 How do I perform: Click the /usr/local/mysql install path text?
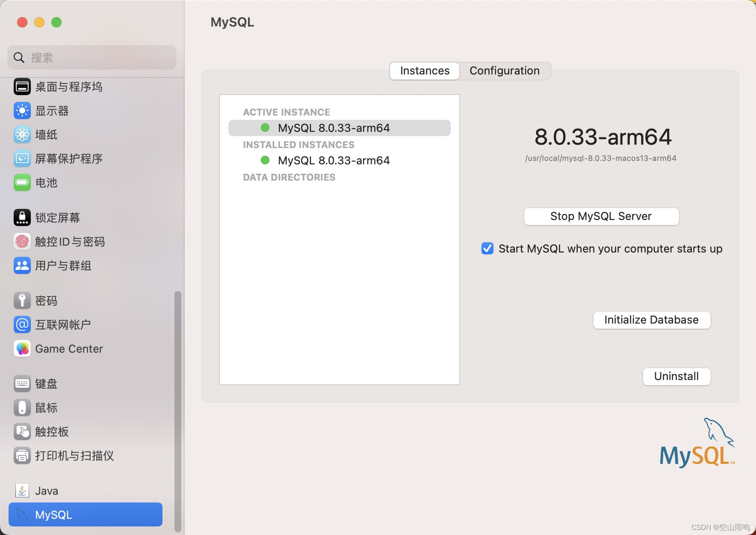coord(601,158)
